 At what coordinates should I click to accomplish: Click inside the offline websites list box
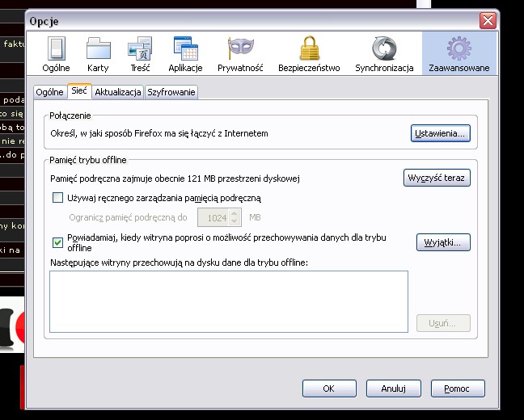click(x=228, y=300)
